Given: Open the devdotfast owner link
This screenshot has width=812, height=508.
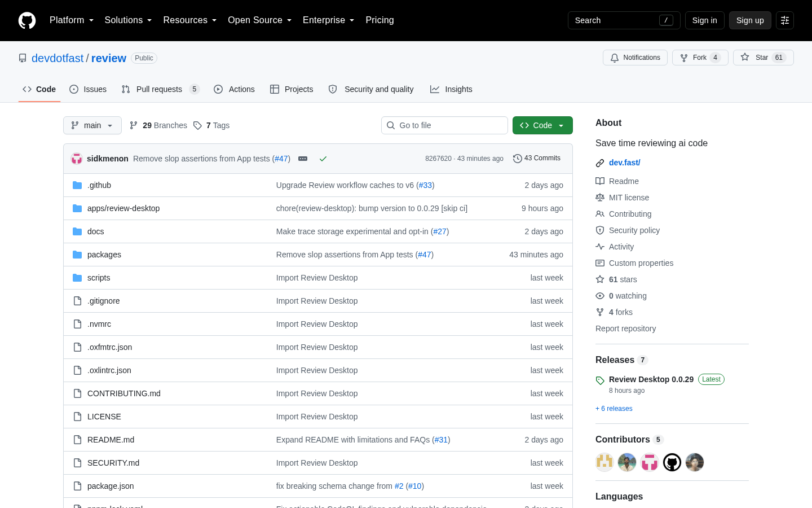Looking at the screenshot, I should click(x=58, y=58).
